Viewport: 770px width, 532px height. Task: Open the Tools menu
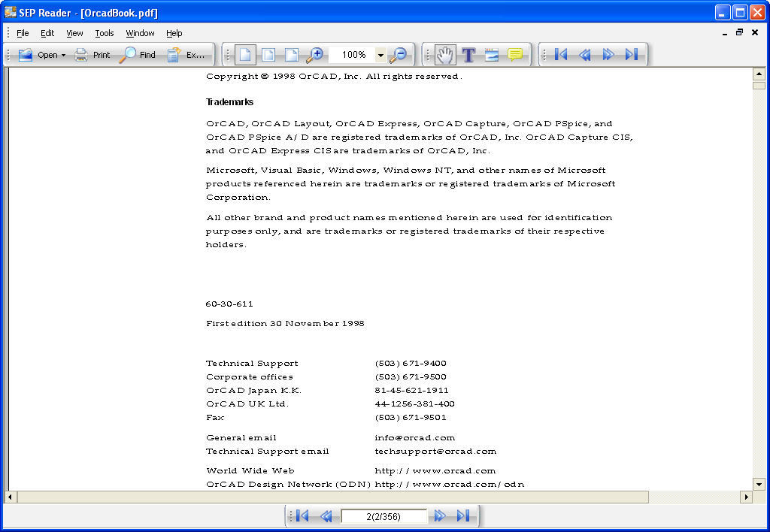coord(104,33)
